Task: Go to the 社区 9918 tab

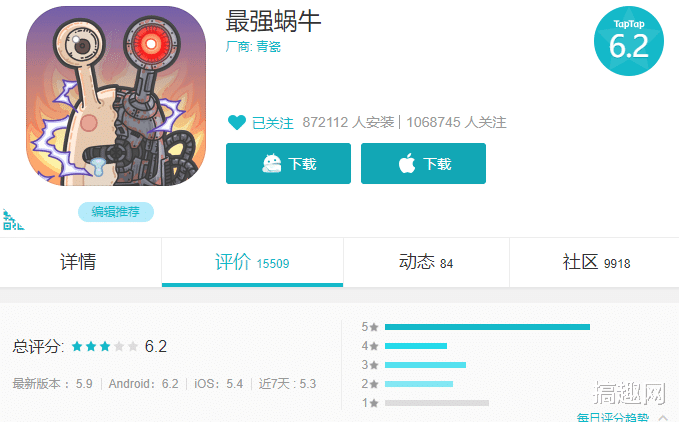Action: [x=596, y=262]
